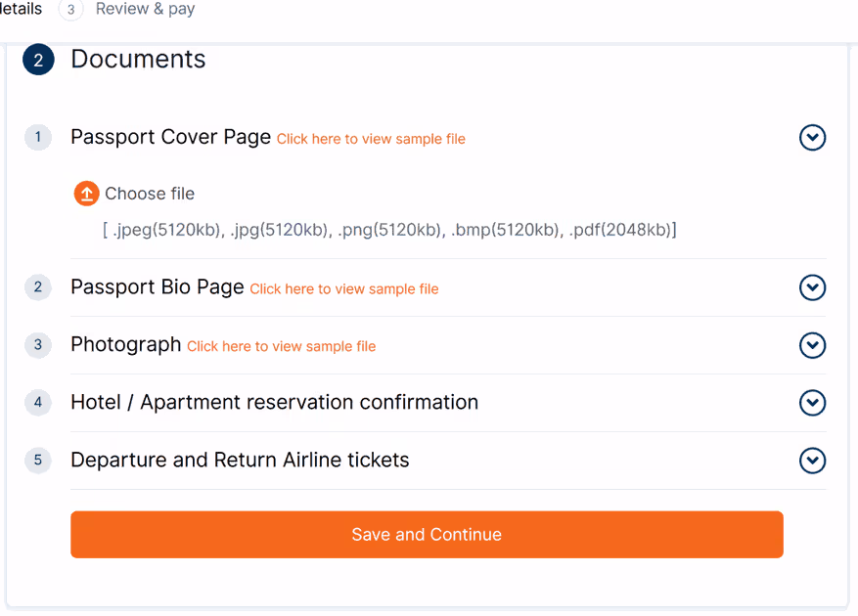This screenshot has height=616, width=858.
Task: Click the Choose file label
Action: coord(150,194)
